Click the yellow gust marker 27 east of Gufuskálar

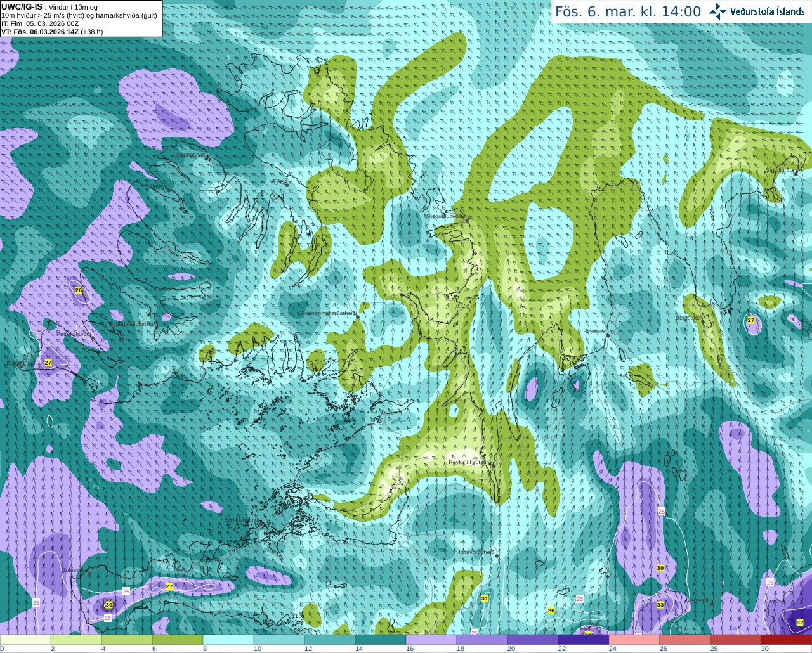click(169, 586)
